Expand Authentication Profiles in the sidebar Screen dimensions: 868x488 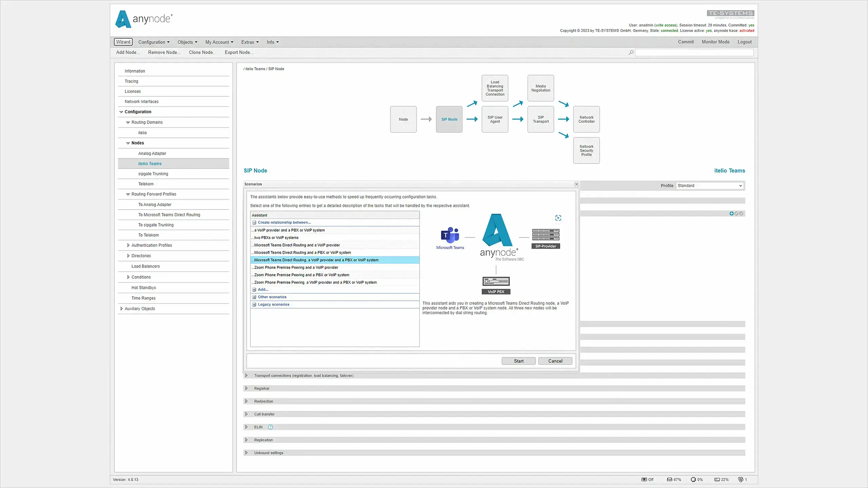click(x=128, y=245)
